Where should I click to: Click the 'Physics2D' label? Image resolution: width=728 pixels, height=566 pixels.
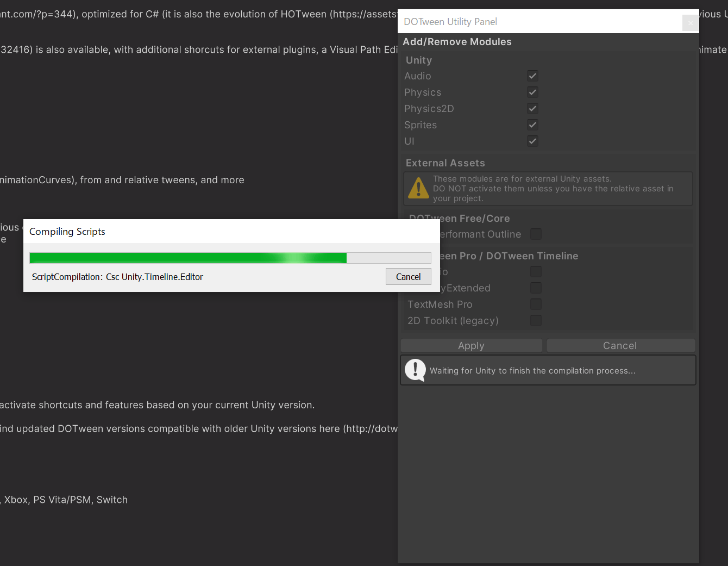click(429, 109)
